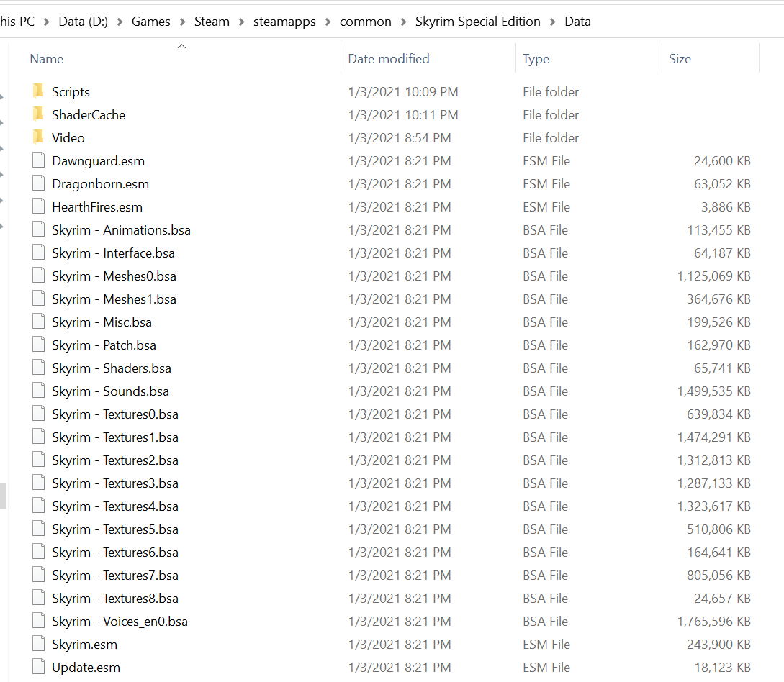Click the Update.esm file icon

pos(38,666)
